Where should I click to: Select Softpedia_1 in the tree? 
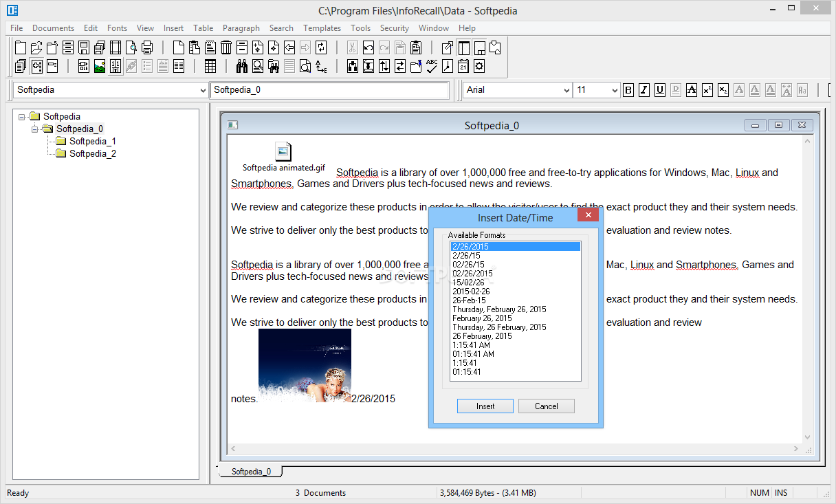93,141
